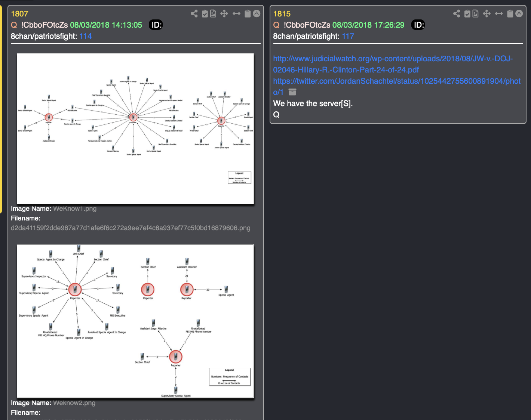The height and width of the screenshot is (420, 531).
Task: Click the image file icon on post 1807
Action: tap(213, 14)
